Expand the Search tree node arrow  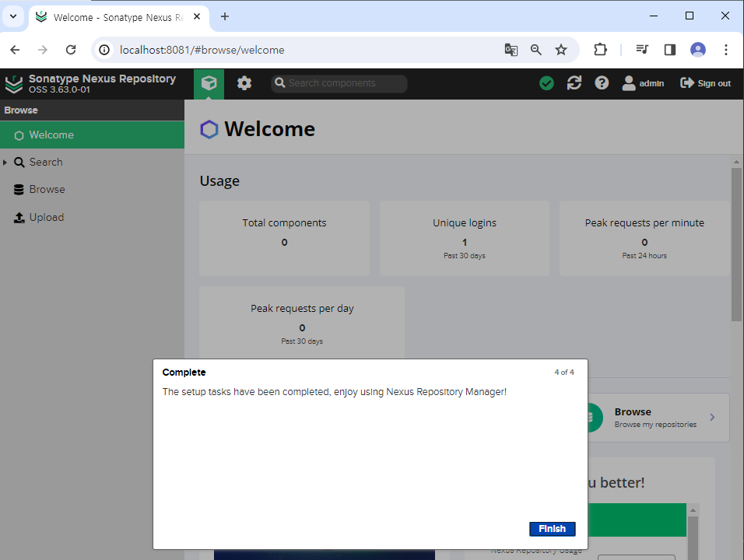point(5,163)
